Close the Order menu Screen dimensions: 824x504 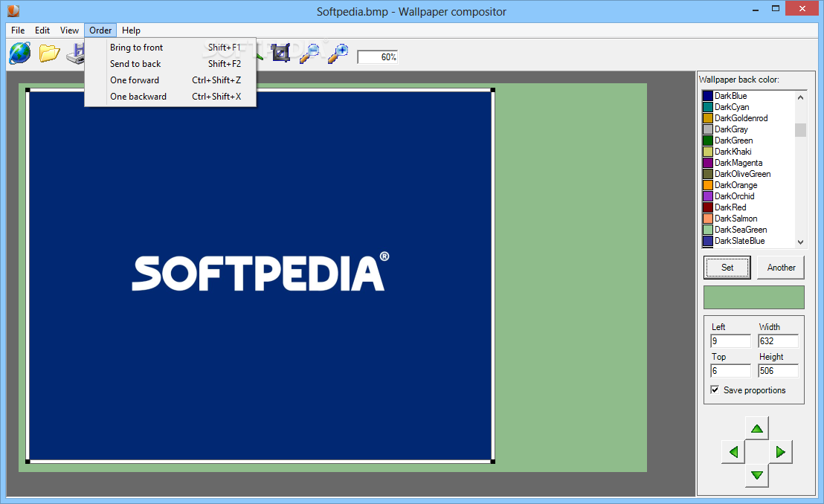[x=100, y=30]
